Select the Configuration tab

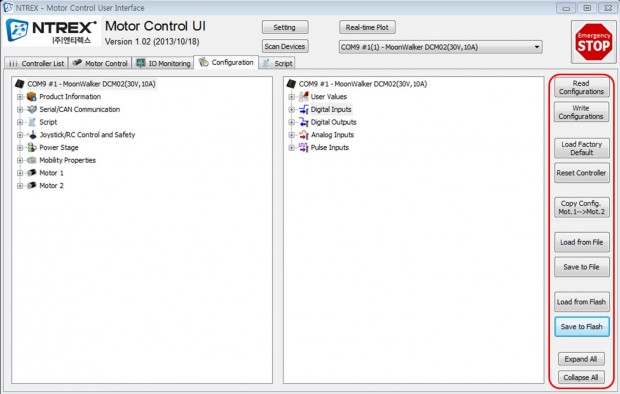click(x=226, y=62)
